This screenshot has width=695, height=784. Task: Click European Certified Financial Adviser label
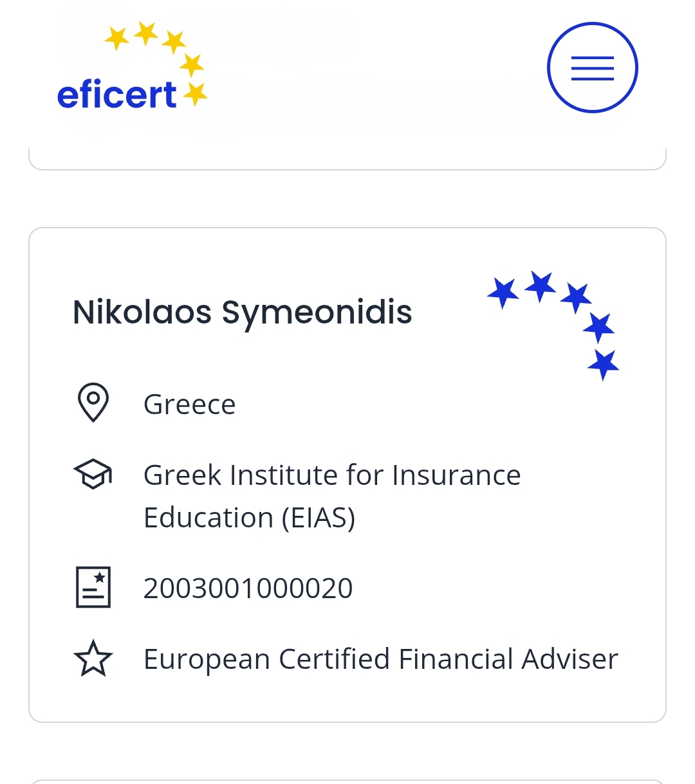coord(381,659)
